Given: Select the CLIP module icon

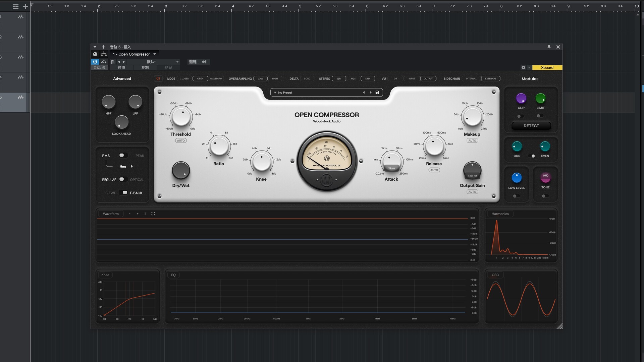Looking at the screenshot, I should click(521, 99).
